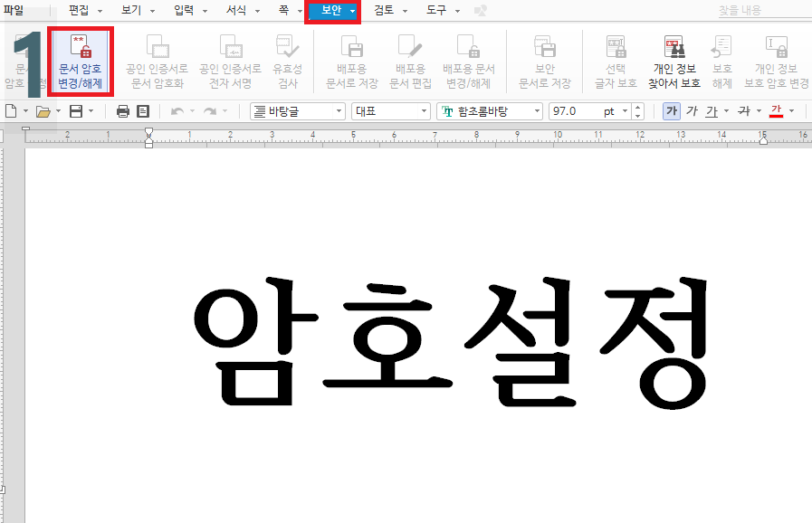Open the font color picker arrow
The width and height of the screenshot is (812, 523).
791,110
